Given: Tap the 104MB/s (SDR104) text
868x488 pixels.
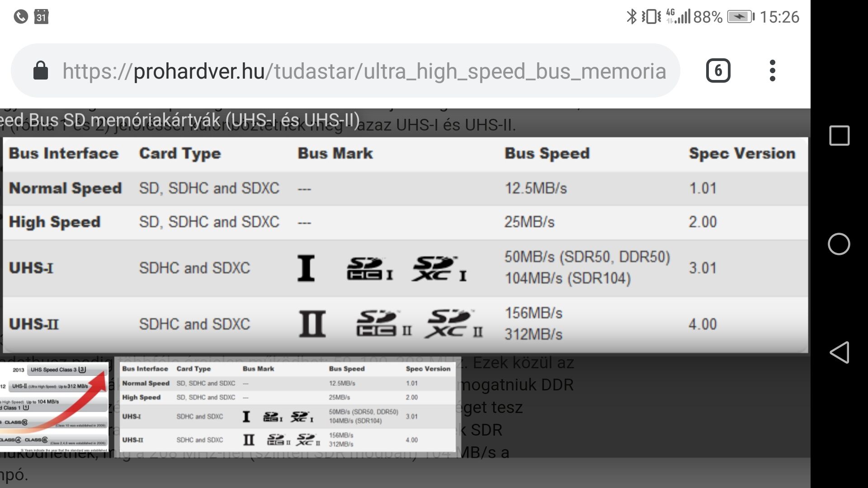Looking at the screenshot, I should point(568,278).
